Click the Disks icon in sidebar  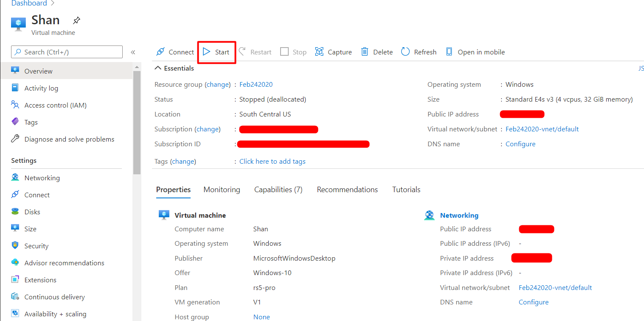point(15,211)
